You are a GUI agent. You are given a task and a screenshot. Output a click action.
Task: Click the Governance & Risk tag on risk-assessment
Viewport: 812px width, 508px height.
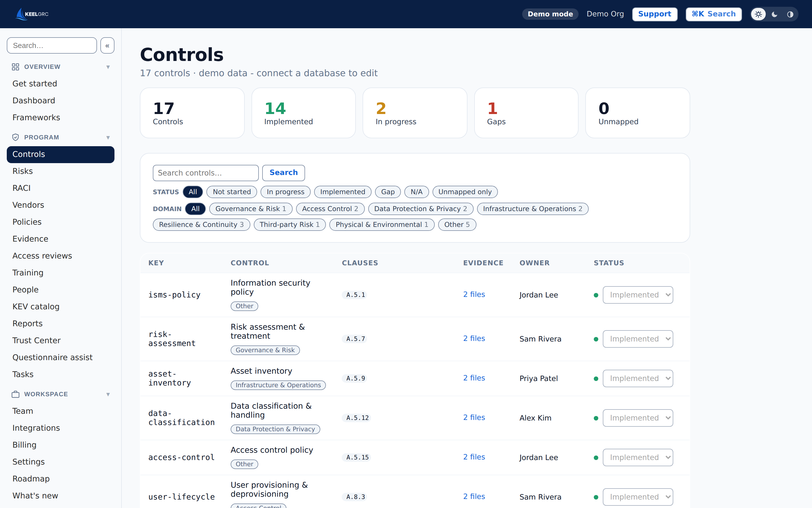click(265, 350)
